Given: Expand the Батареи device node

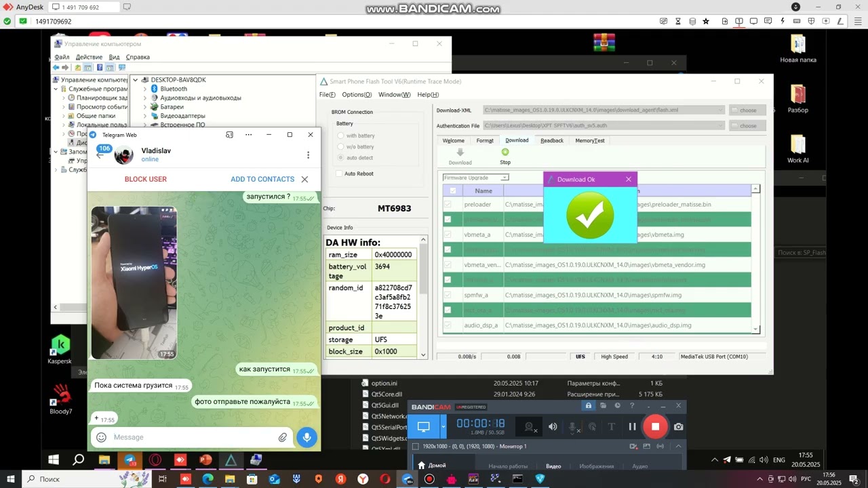Looking at the screenshot, I should [x=144, y=106].
